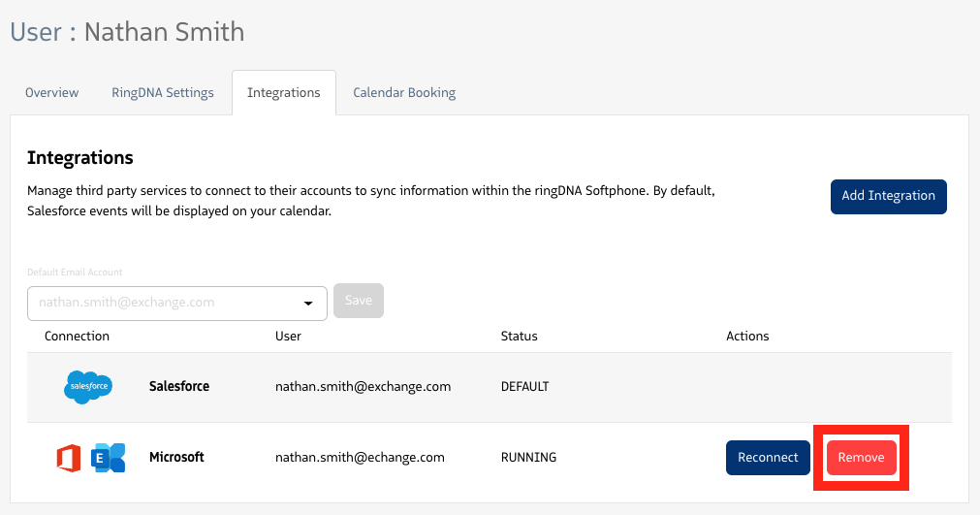Click the Microsoft user email nathan.smith@echange.com
The image size is (980, 515).
click(360, 458)
